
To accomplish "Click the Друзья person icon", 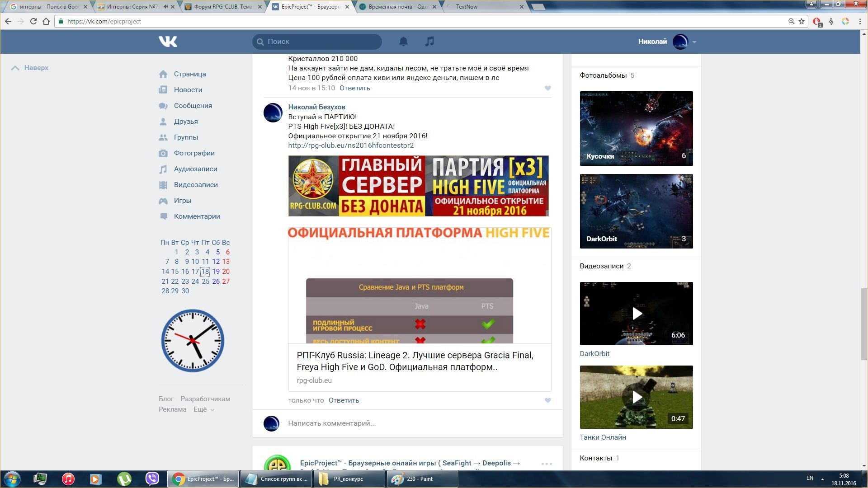I will (x=163, y=122).
